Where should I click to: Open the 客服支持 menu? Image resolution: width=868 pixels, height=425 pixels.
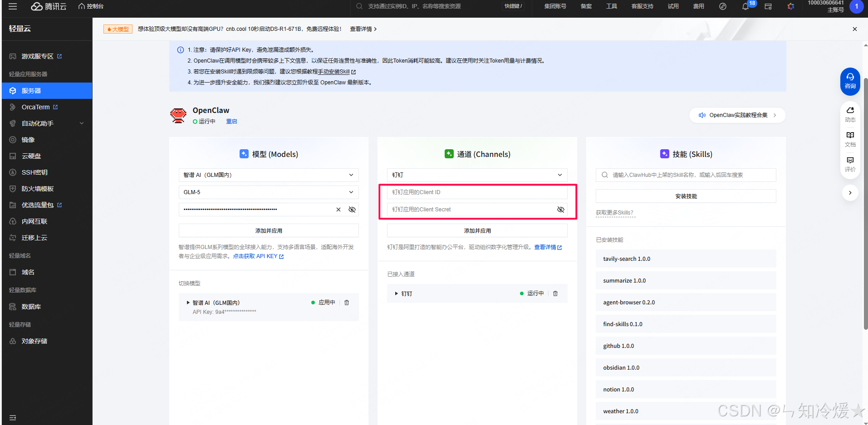(642, 6)
